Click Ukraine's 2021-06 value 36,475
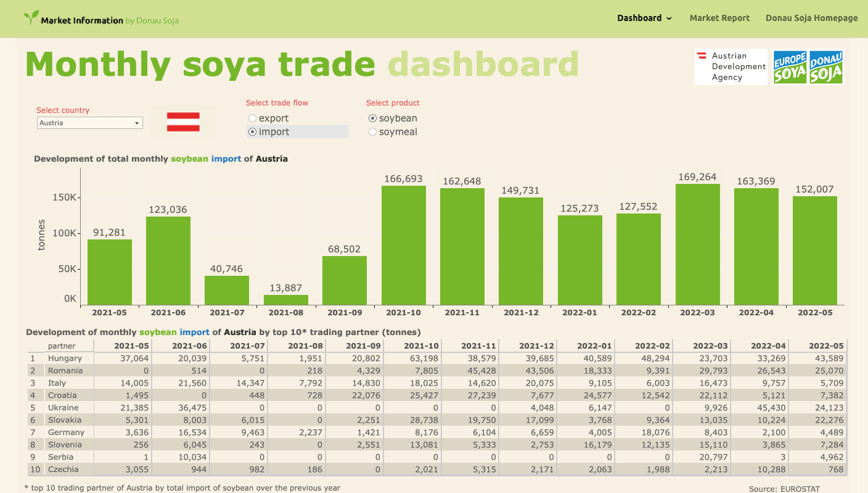Viewport: 868px width, 493px height. click(x=194, y=408)
